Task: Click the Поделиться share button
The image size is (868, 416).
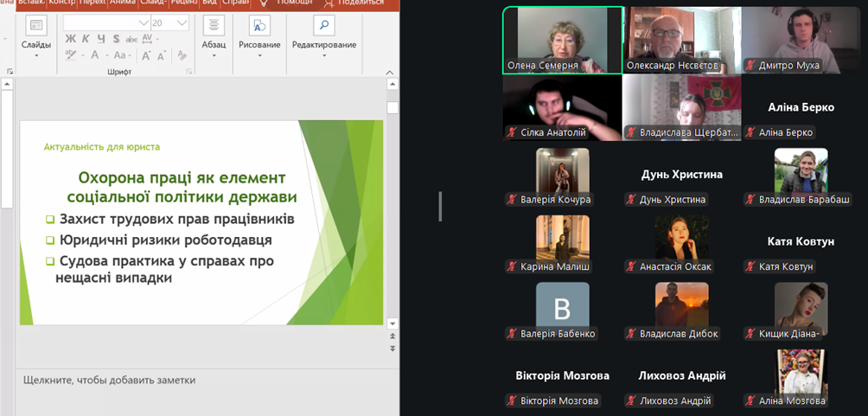Action: [354, 3]
